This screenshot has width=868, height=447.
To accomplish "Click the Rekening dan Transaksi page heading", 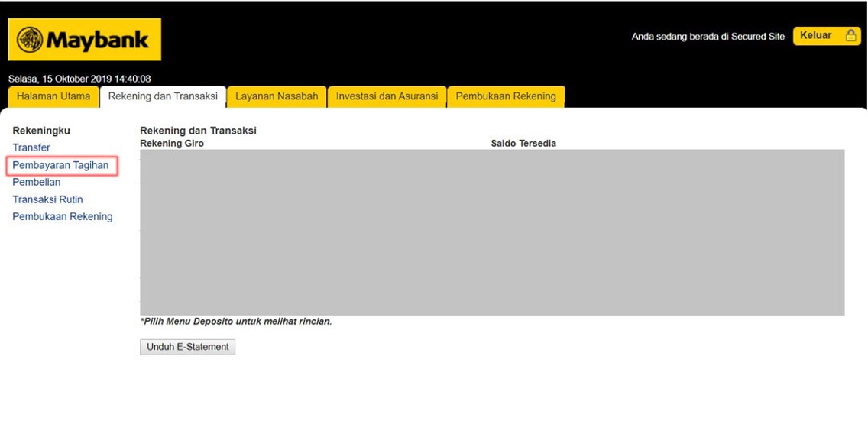I will tap(198, 131).
